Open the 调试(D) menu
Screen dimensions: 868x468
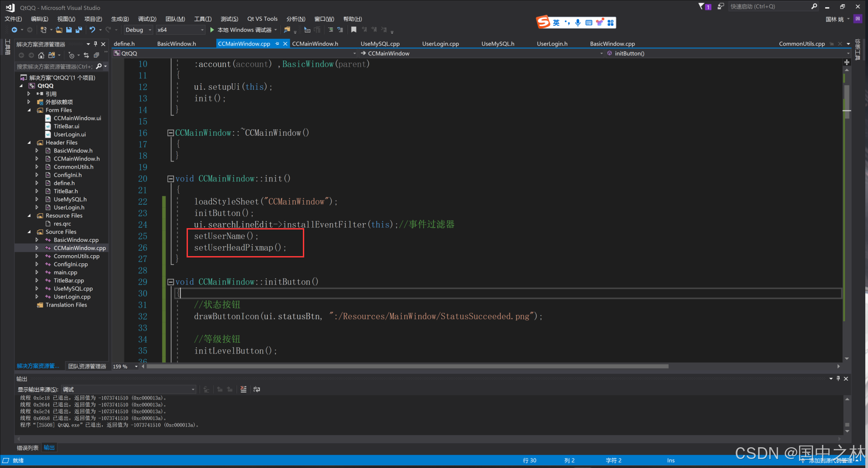(x=147, y=18)
